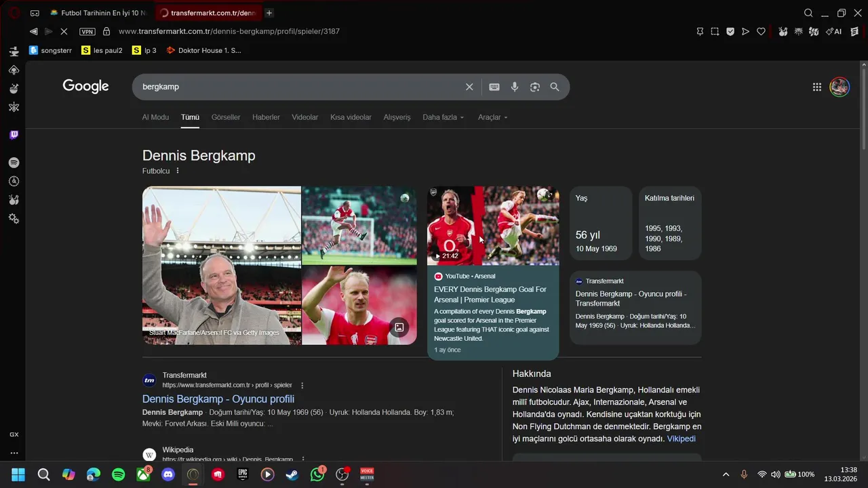Go to Google homepage via logo

click(85, 86)
